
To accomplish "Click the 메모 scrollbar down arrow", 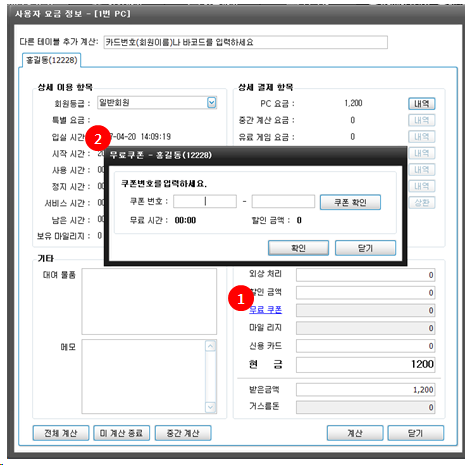I will pyautogui.click(x=211, y=407).
